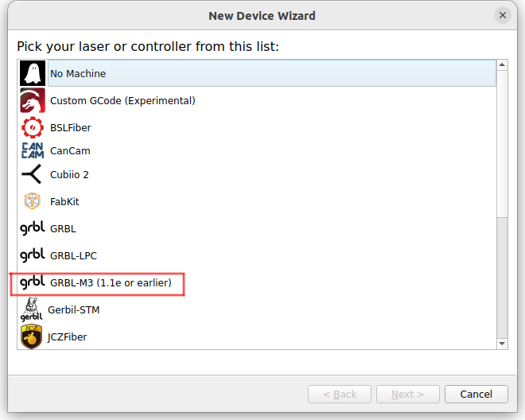Click the scrollbar up arrow
The width and height of the screenshot is (525, 420).
(502, 64)
